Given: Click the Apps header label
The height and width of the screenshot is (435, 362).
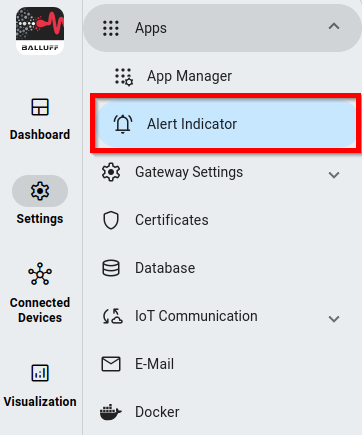Looking at the screenshot, I should click(151, 28).
